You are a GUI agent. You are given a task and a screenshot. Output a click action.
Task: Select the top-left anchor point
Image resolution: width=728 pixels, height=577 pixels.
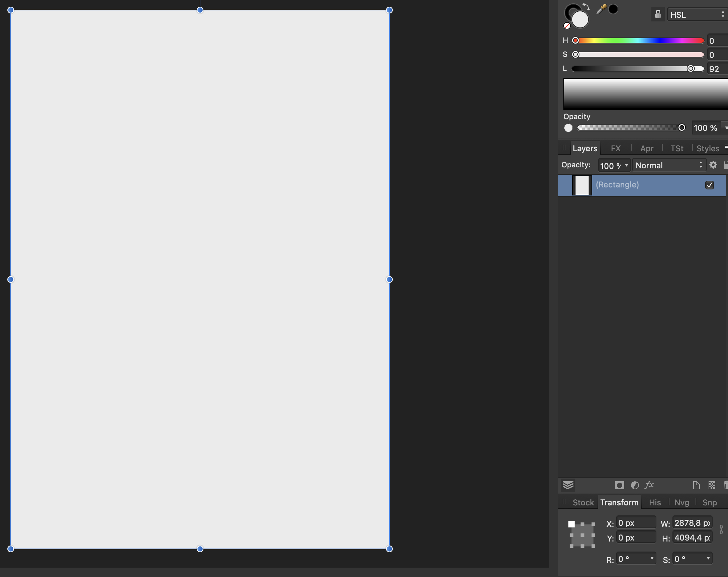click(571, 524)
